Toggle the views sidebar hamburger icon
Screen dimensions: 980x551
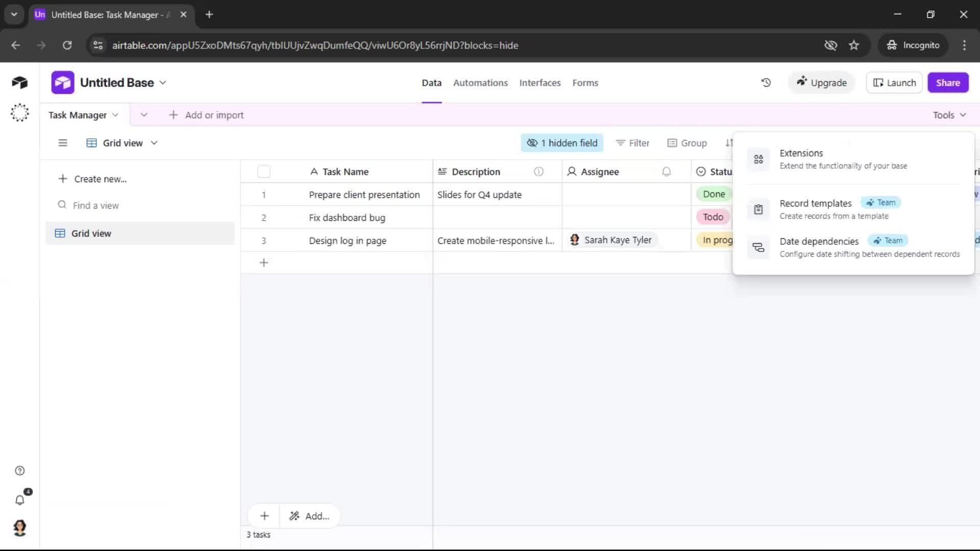[x=63, y=143]
